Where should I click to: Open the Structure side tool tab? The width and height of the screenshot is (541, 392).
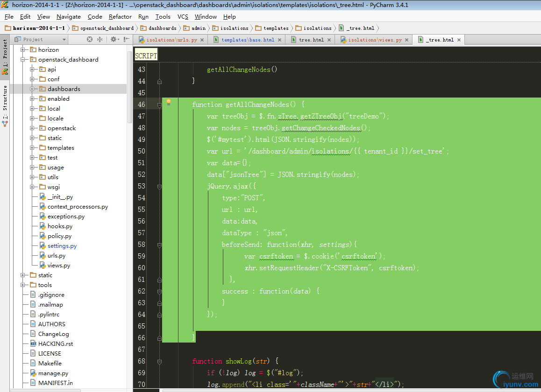pos(5,106)
